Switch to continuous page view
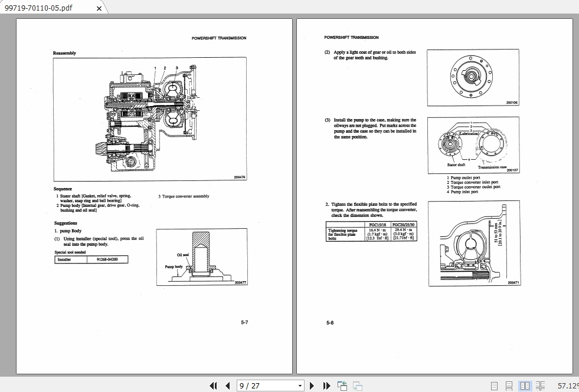579x392 pixels. click(509, 386)
